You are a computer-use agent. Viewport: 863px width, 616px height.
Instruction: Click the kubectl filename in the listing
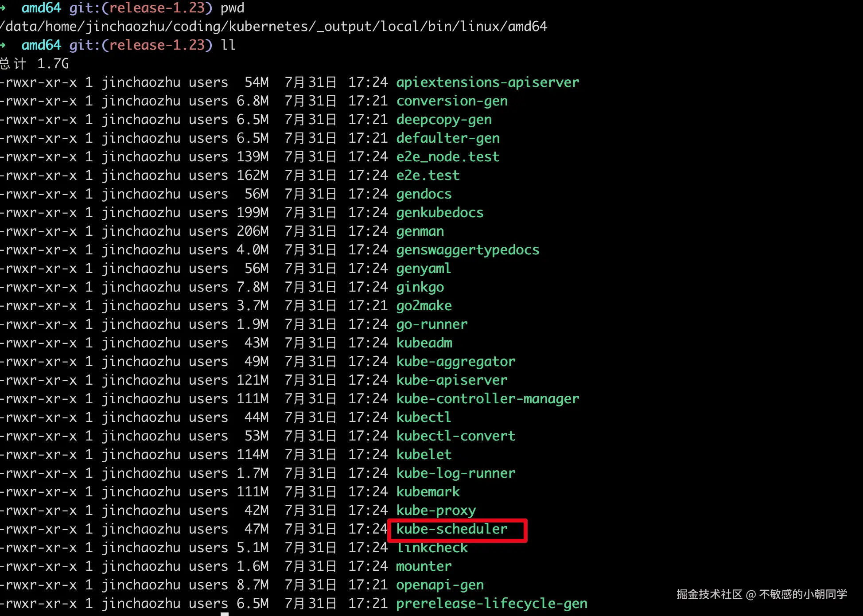[x=423, y=417]
